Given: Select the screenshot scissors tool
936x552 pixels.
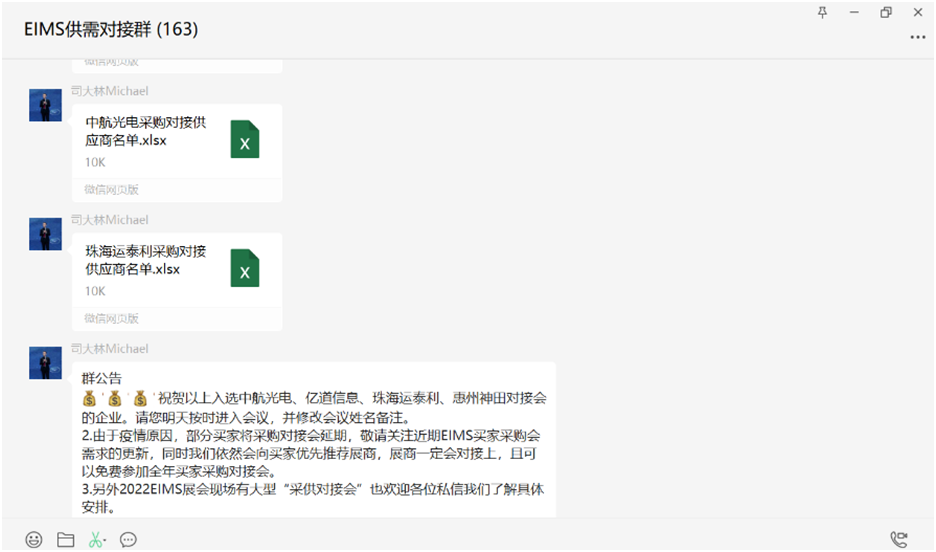Looking at the screenshot, I should coord(94,539).
